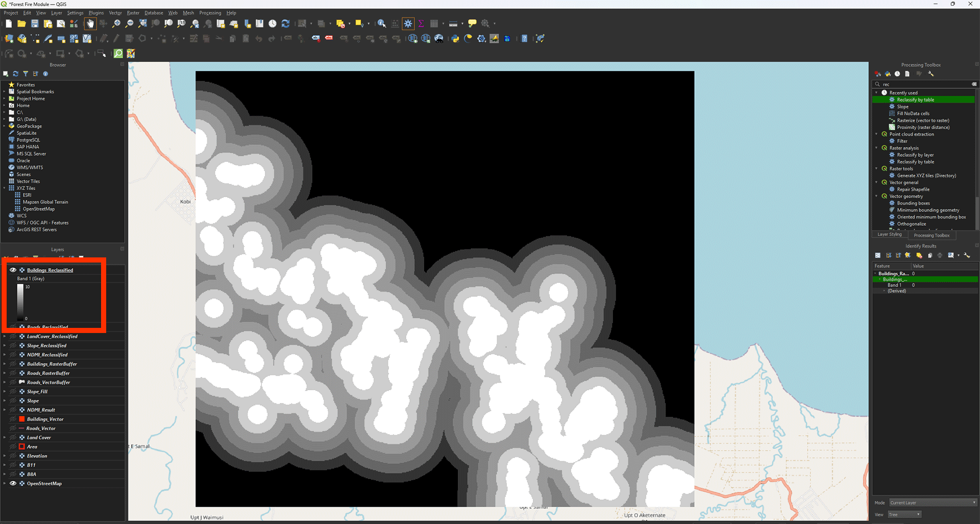Screen dimensions: 980x524
Task: Select the Pan Map hand tool
Action: pos(90,23)
